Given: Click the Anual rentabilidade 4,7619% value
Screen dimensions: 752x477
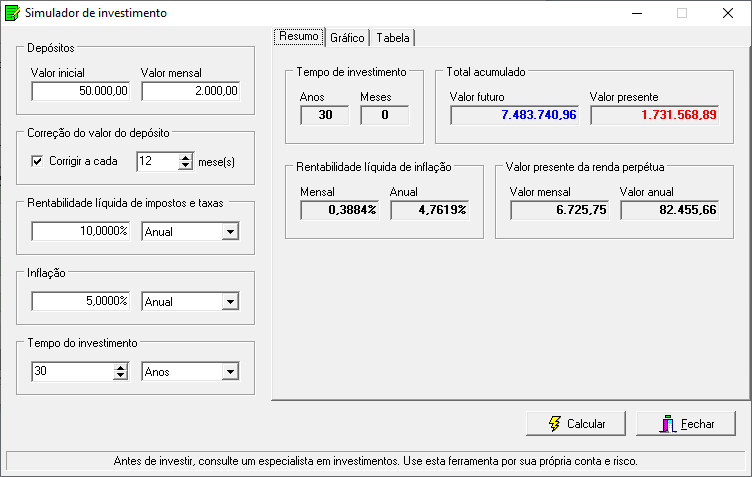Looking at the screenshot, I should coord(430,210).
